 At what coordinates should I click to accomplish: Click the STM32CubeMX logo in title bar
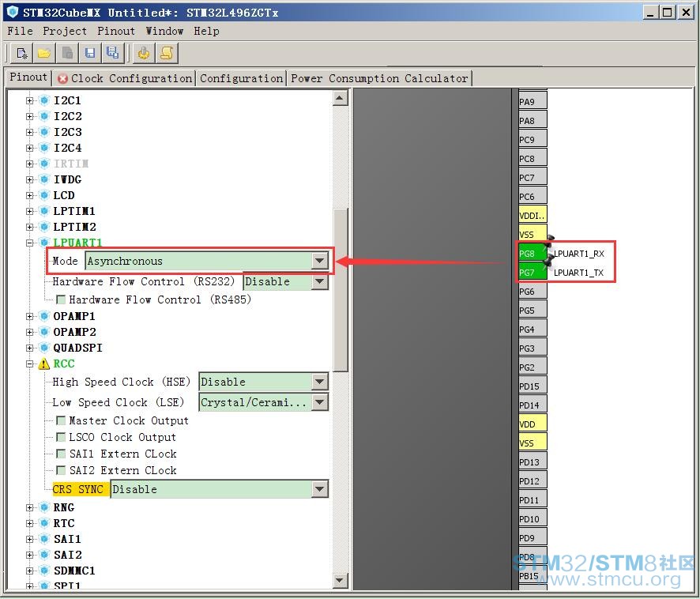point(13,12)
